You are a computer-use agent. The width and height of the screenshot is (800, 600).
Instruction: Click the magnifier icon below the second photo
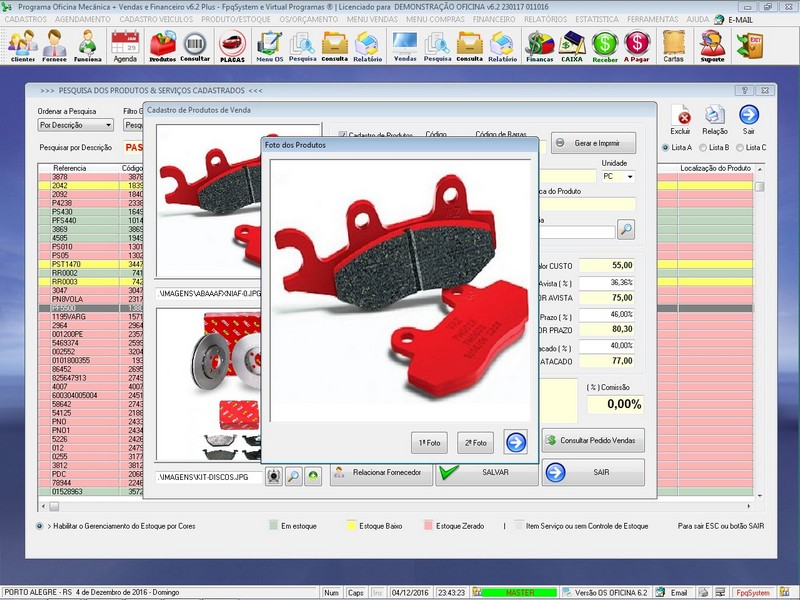click(293, 477)
